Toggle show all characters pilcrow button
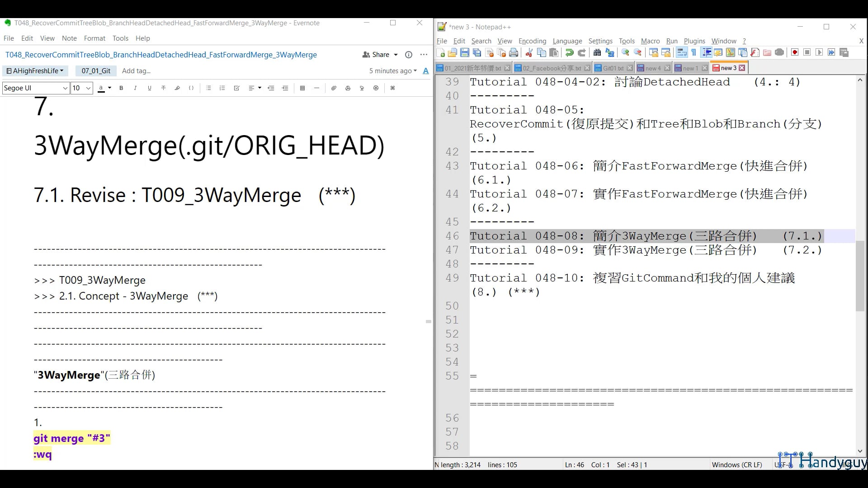Image resolution: width=868 pixels, height=488 pixels. (694, 53)
